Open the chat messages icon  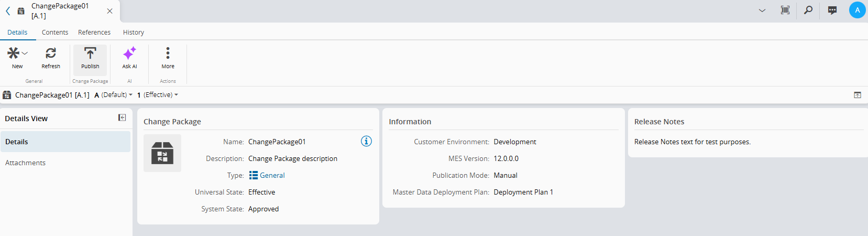click(x=832, y=10)
